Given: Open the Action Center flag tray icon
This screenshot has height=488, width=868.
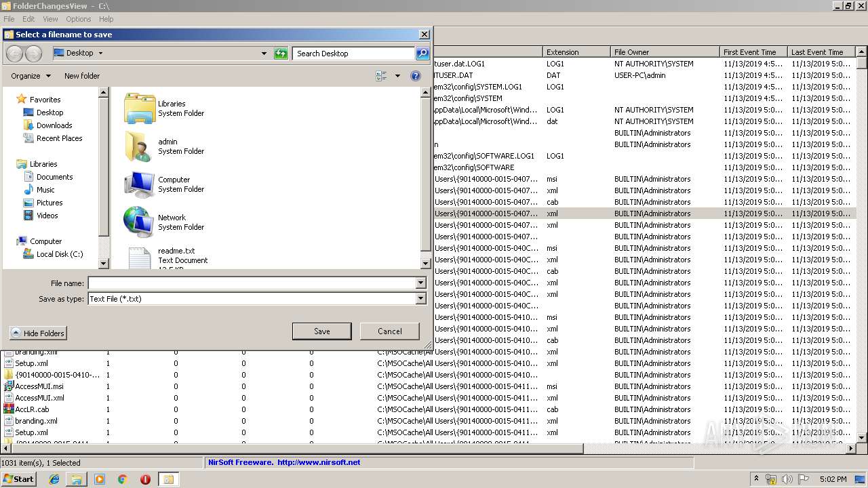Looking at the screenshot, I should [x=804, y=479].
